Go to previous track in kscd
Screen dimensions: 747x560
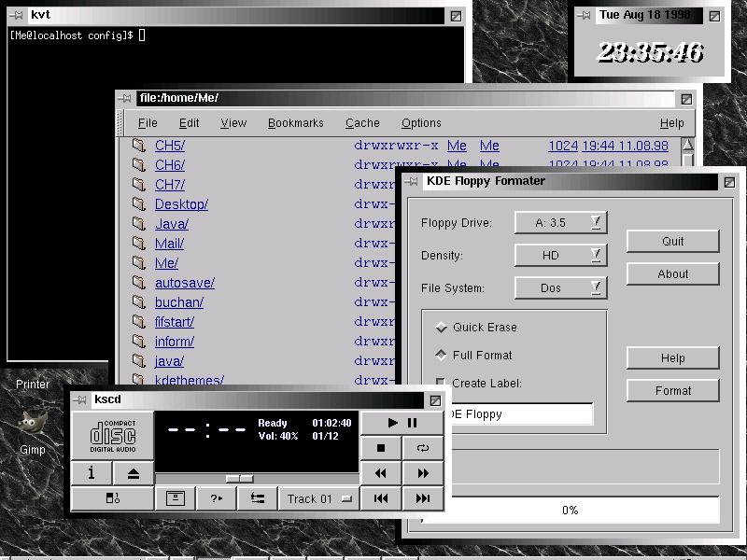click(x=381, y=498)
